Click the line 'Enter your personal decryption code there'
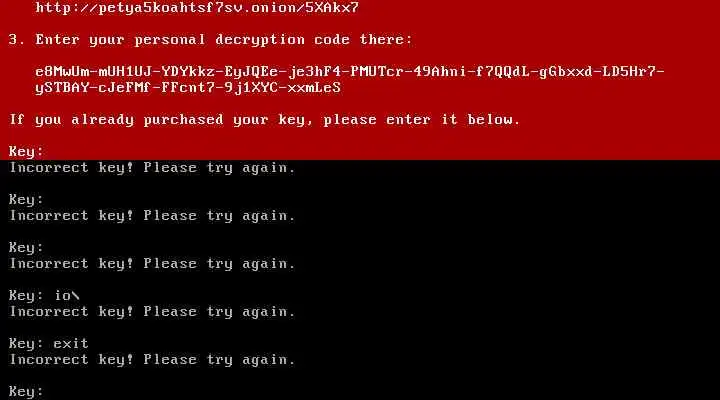This screenshot has width=720, height=400. coord(224,40)
